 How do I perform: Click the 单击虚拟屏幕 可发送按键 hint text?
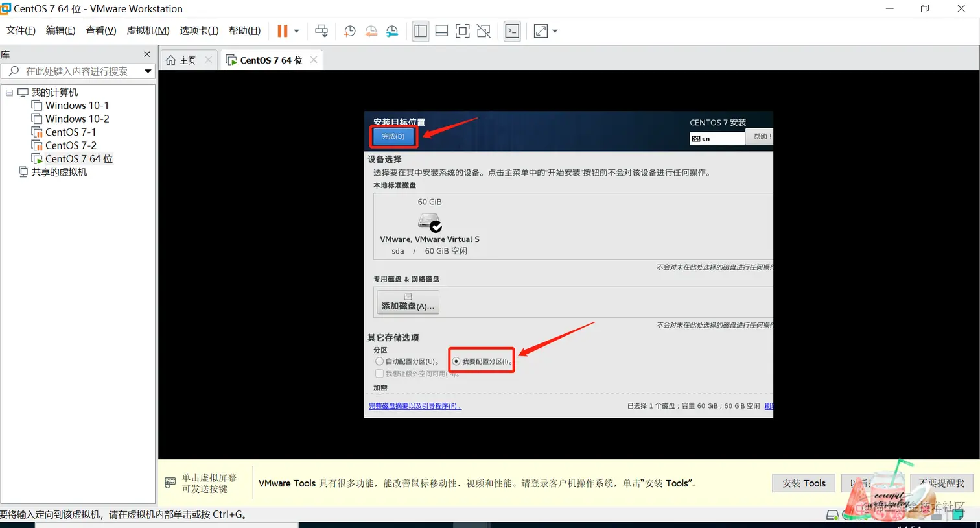click(x=209, y=483)
